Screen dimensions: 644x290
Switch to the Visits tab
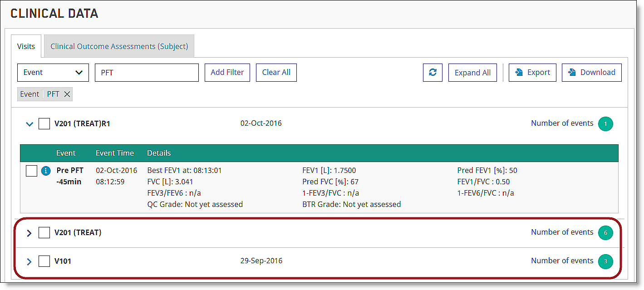click(x=26, y=46)
